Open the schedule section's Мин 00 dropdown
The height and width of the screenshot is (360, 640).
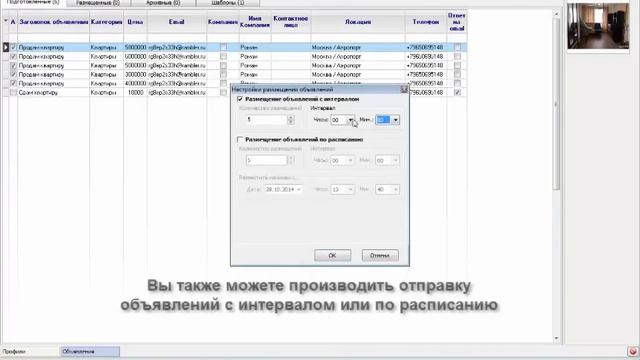click(396, 160)
